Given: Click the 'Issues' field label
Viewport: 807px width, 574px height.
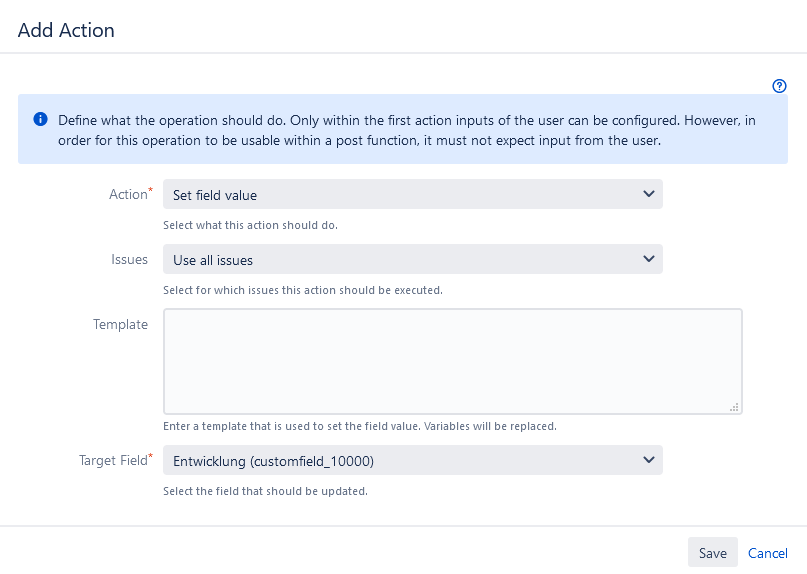Looking at the screenshot, I should (x=129, y=259).
